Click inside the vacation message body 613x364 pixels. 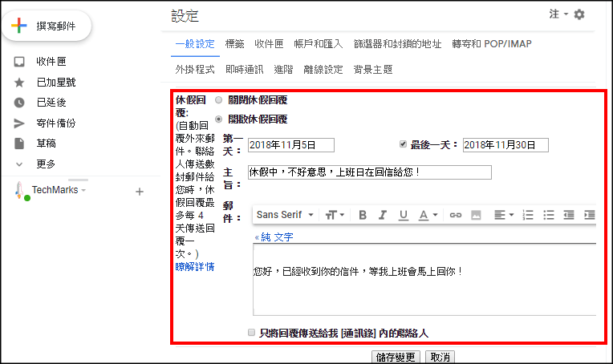point(424,280)
